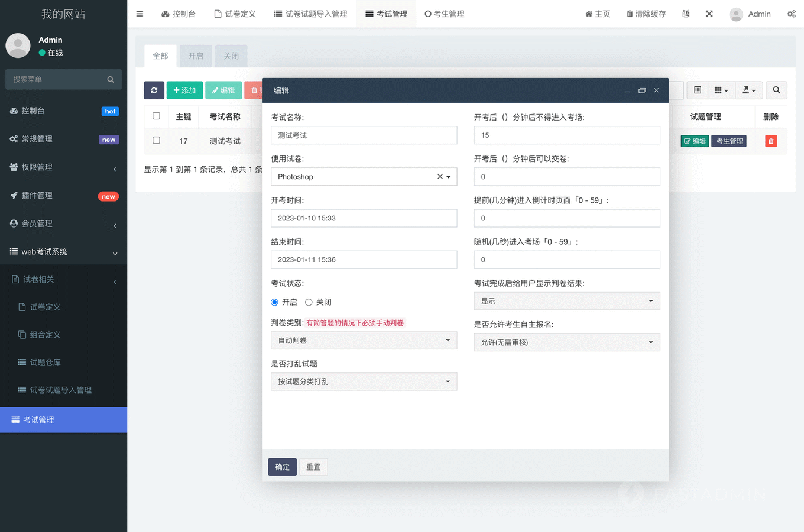Open the table search magnifier icon
Viewport: 804px width, 532px height.
click(776, 90)
